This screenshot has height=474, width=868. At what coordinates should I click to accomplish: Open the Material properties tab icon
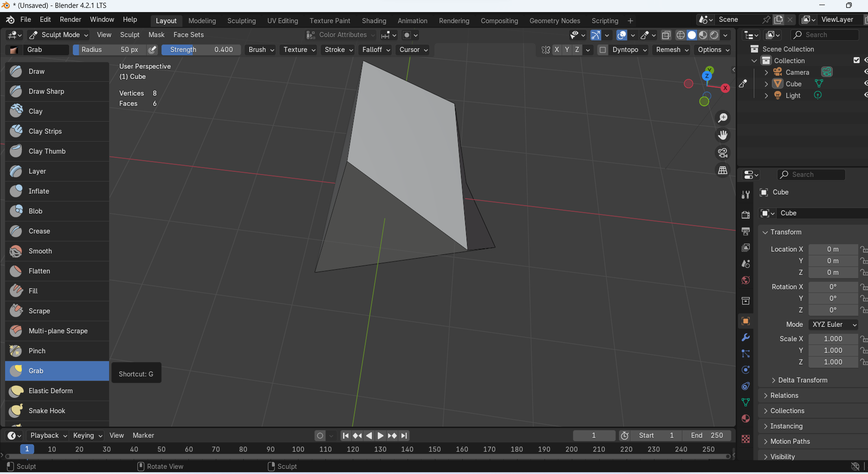(745, 419)
